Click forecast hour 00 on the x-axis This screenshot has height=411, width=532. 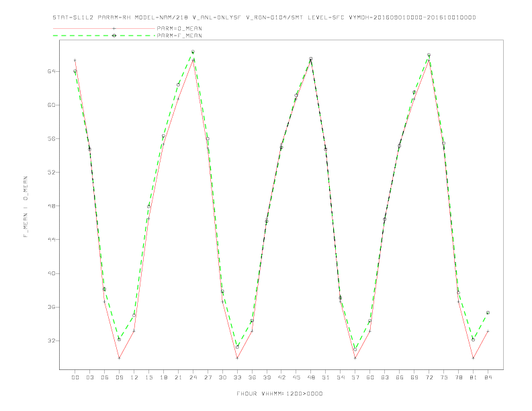[75, 377]
